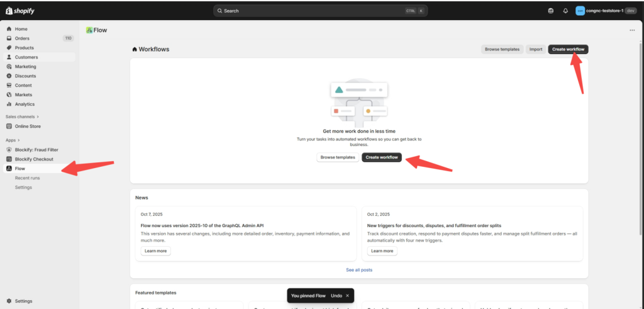Click the Blockify Checkout app icon
The width and height of the screenshot is (644, 309).
point(9,159)
